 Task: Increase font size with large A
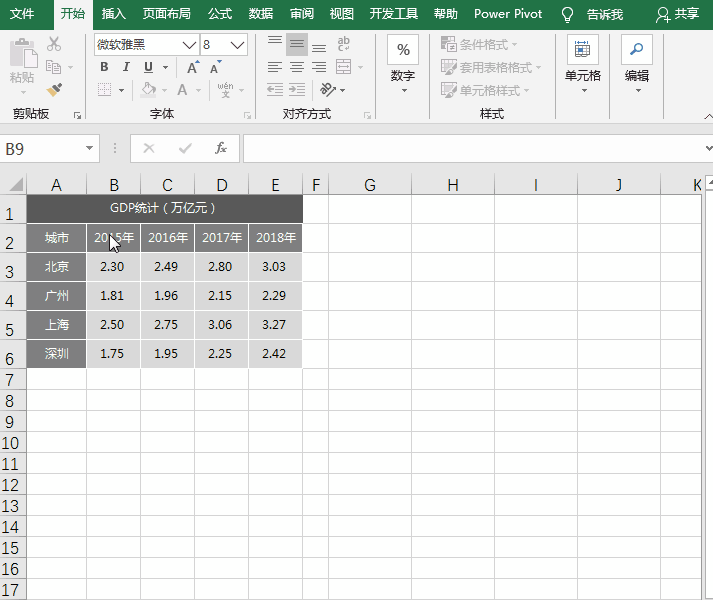tap(193, 67)
